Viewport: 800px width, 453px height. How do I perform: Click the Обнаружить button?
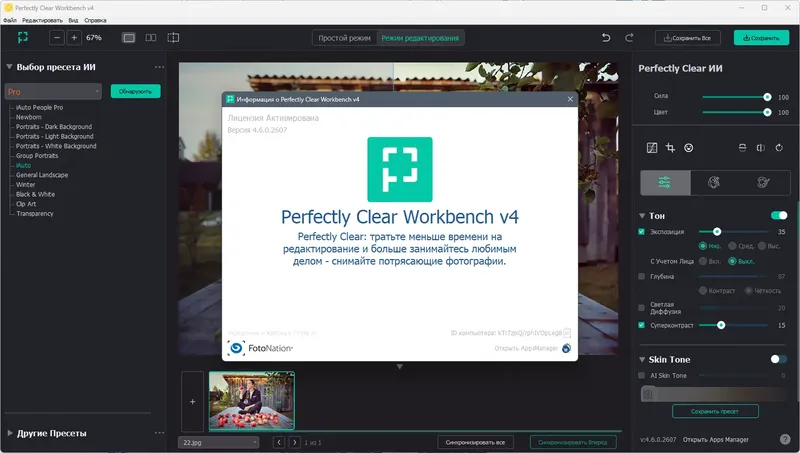pos(136,91)
